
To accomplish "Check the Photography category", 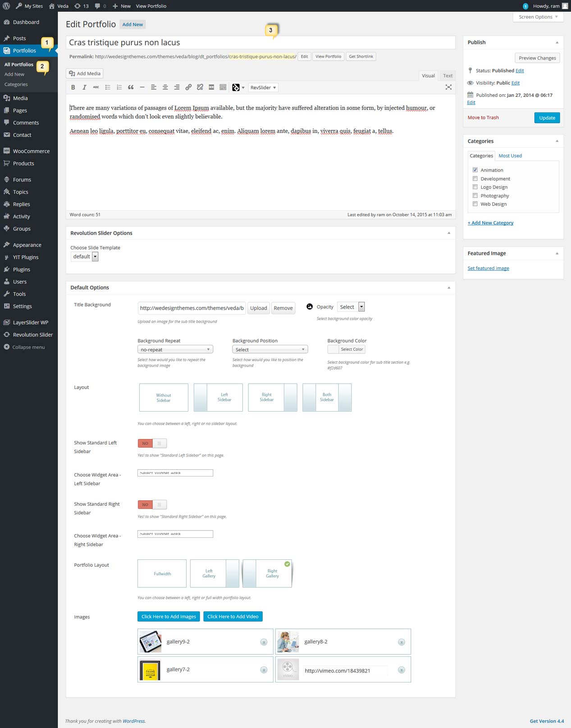I will tap(475, 196).
